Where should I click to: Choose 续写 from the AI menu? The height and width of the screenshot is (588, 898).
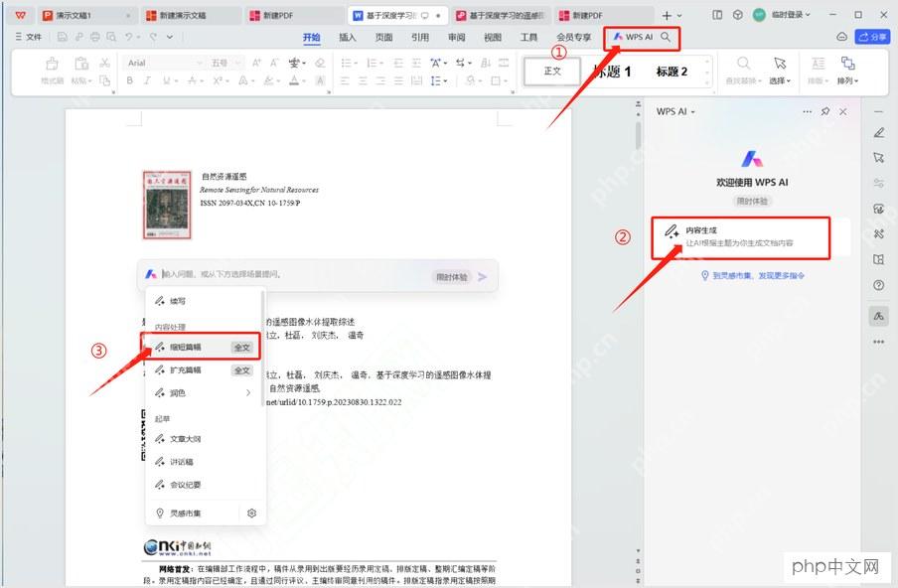[x=204, y=301]
